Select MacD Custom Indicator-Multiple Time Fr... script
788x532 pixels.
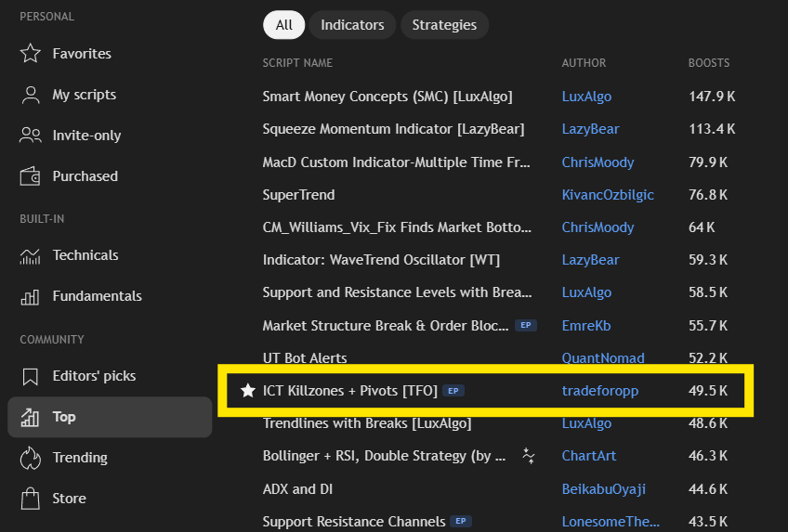pos(396,162)
